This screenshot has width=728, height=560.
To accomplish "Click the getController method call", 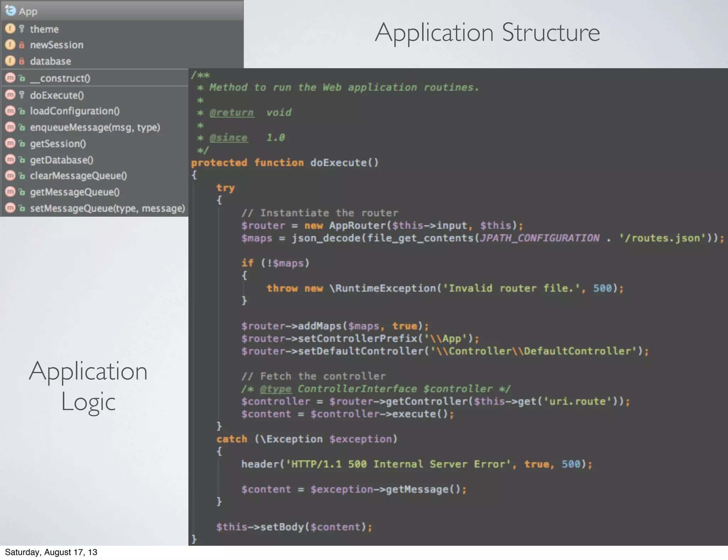I will pos(427,402).
